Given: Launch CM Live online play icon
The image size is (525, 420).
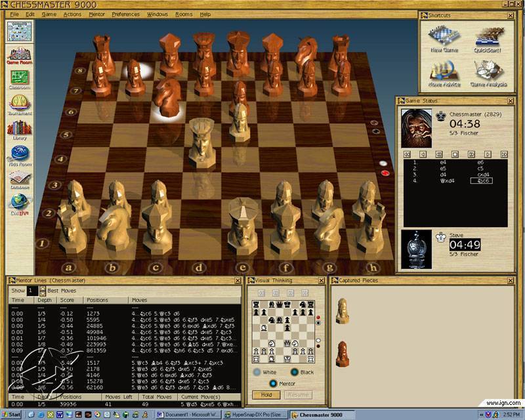Looking at the screenshot, I should pyautogui.click(x=20, y=205).
